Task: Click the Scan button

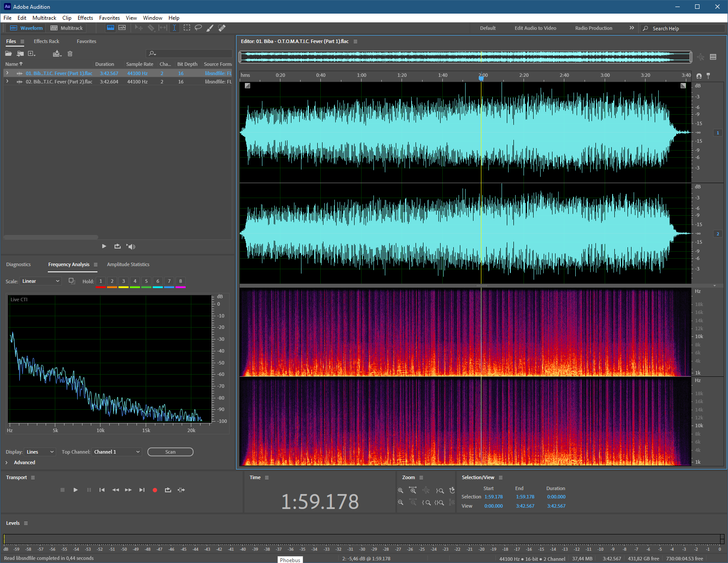Action: tap(170, 452)
